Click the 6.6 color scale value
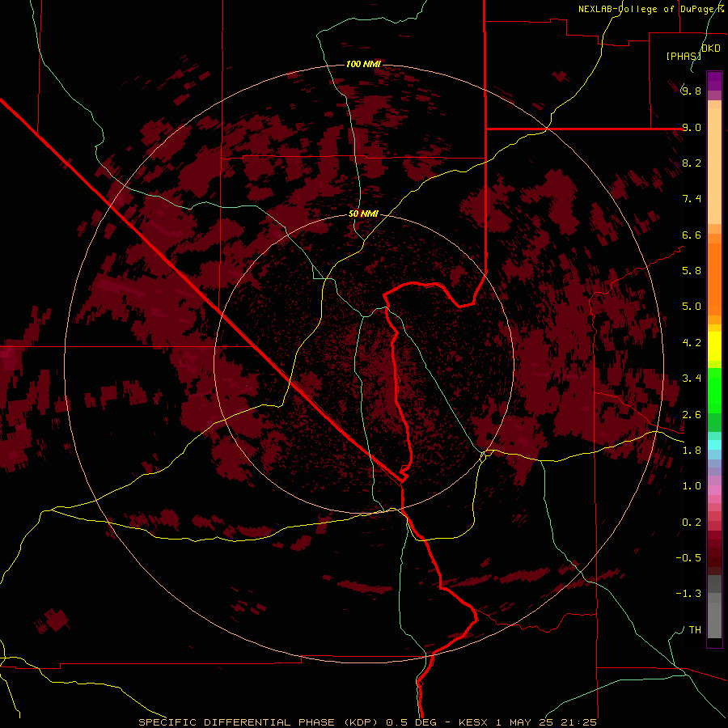This screenshot has height=728, width=728. (692, 235)
